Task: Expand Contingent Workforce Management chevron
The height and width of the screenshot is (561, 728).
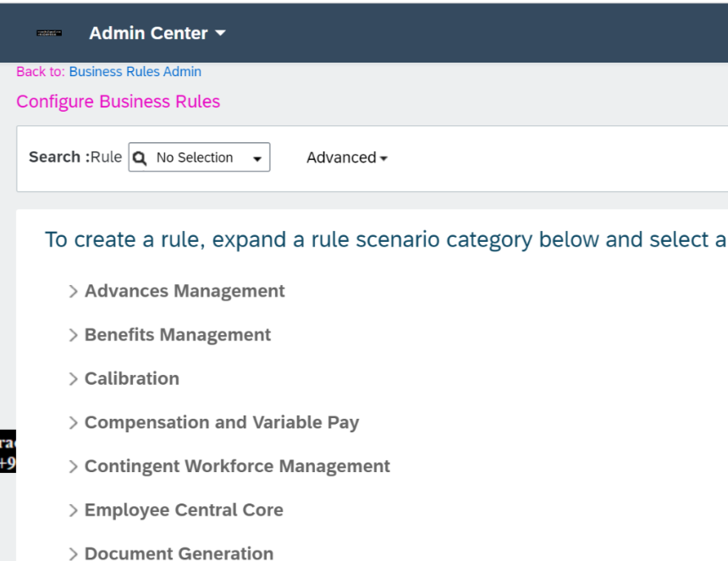Action: (73, 466)
